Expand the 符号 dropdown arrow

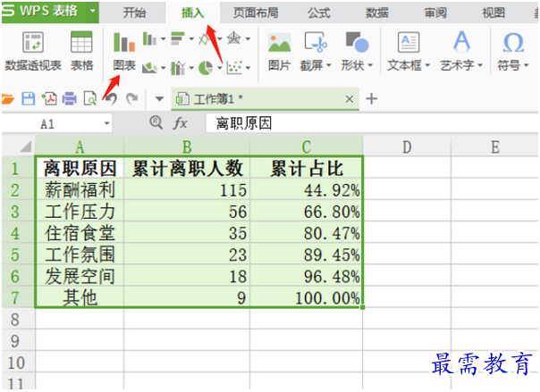pyautogui.click(x=526, y=65)
